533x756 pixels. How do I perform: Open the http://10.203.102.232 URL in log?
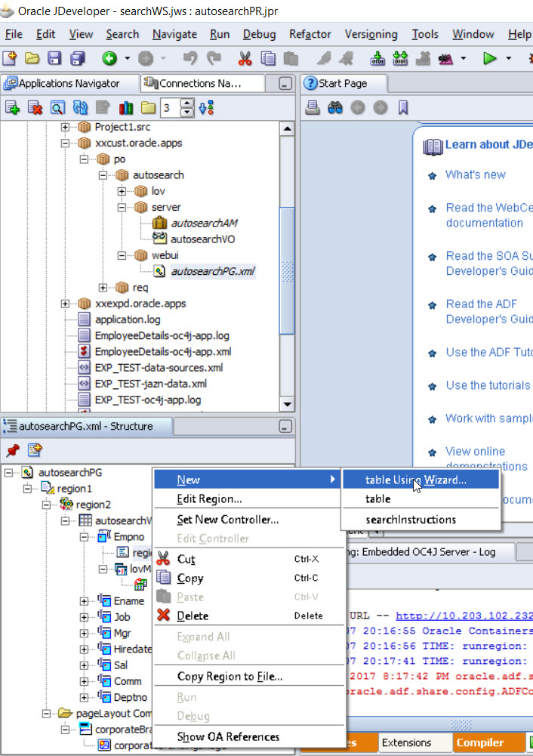point(464,616)
